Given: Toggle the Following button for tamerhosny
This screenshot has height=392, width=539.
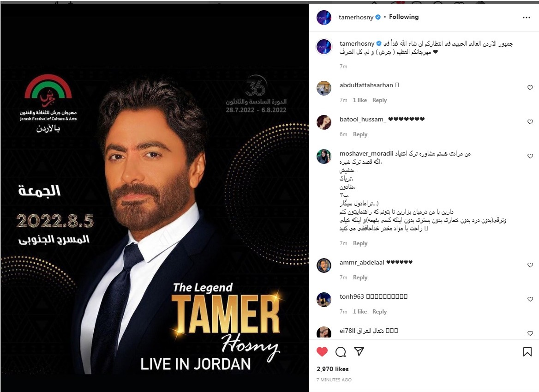Looking at the screenshot, I should pyautogui.click(x=404, y=17).
